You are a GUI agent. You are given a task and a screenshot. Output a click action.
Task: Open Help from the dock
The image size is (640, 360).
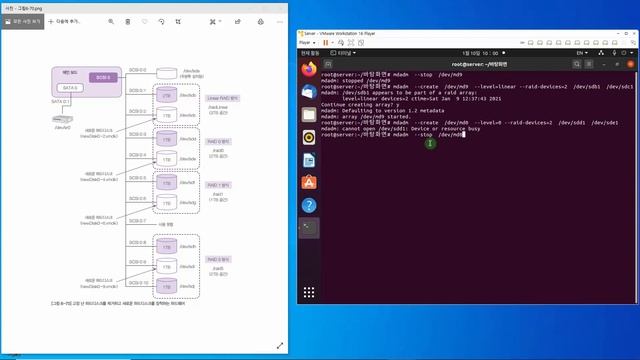pos(309,205)
